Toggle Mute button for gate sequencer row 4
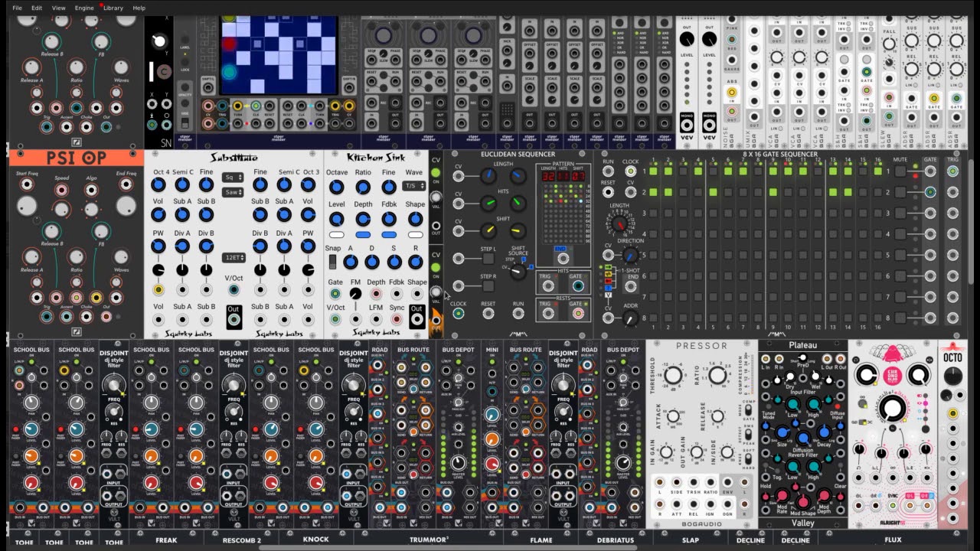This screenshot has width=980, height=551. [900, 234]
